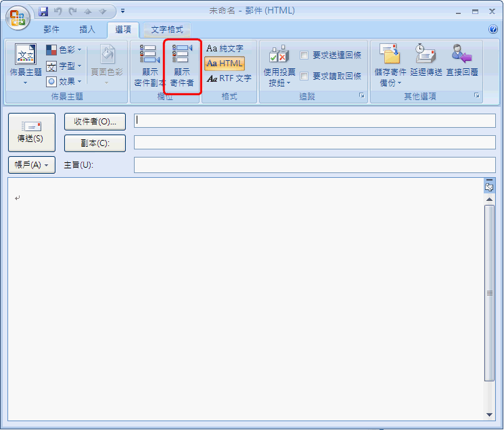Open Outlook help question mark
The width and height of the screenshot is (504, 430).
[x=492, y=29]
